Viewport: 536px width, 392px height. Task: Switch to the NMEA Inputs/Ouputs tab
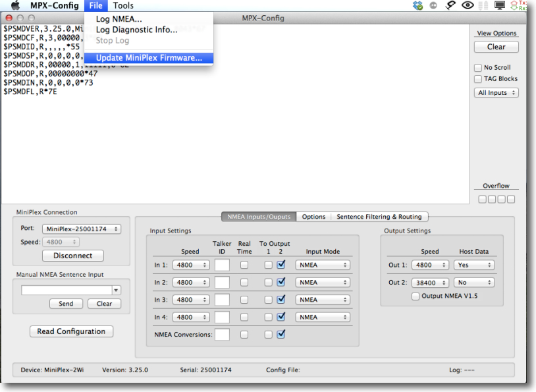pos(259,217)
